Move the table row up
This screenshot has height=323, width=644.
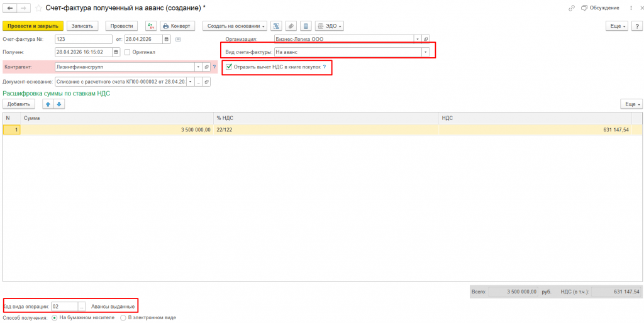(x=48, y=104)
